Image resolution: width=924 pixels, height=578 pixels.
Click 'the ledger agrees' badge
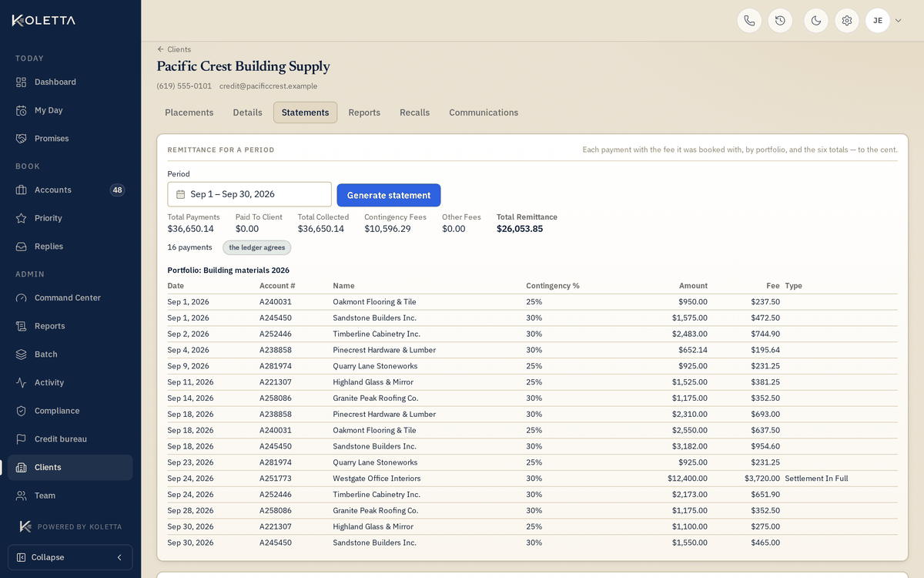[x=257, y=247]
